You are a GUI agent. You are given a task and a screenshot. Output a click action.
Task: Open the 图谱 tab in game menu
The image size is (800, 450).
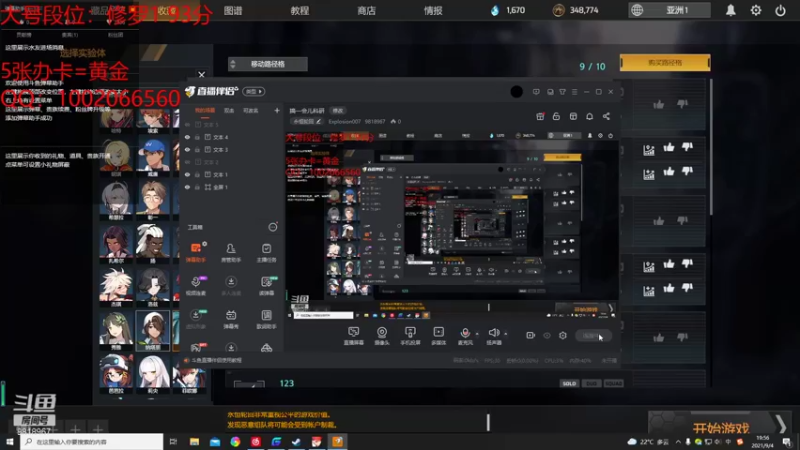[233, 10]
